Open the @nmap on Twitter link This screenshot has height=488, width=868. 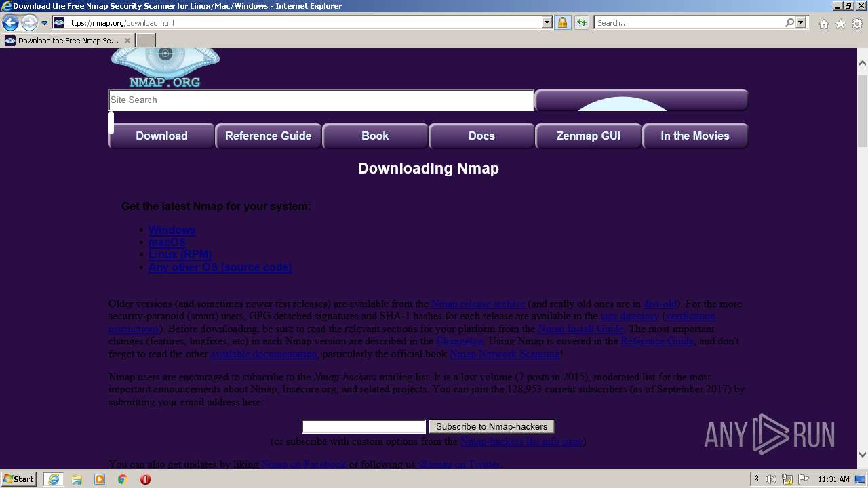click(459, 464)
